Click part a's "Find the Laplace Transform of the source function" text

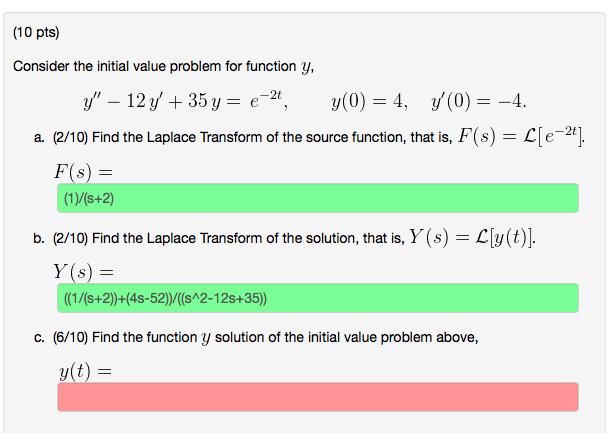click(x=272, y=137)
